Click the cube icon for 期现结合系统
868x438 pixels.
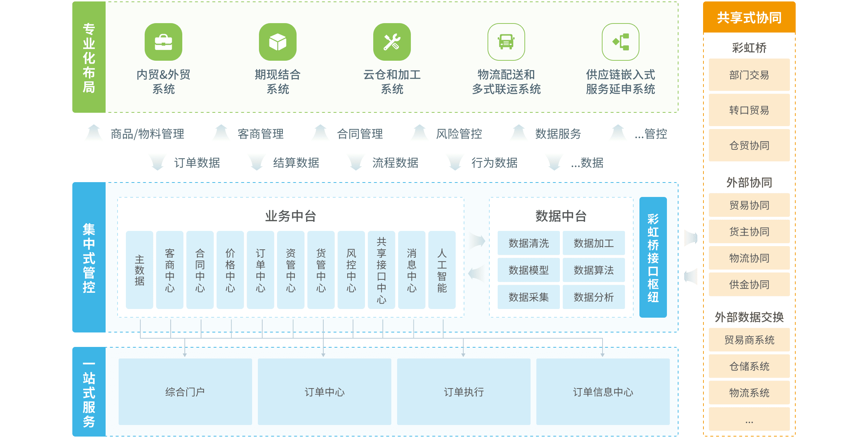278,42
